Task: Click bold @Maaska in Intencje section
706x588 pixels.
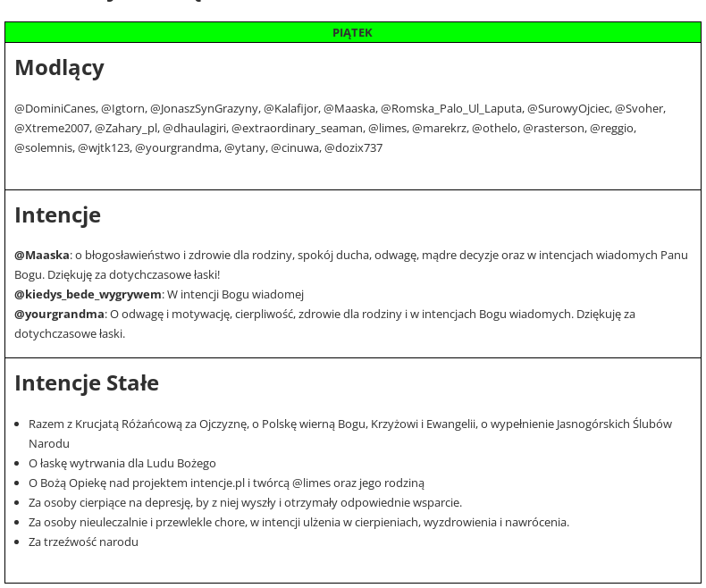Action: pos(42,255)
